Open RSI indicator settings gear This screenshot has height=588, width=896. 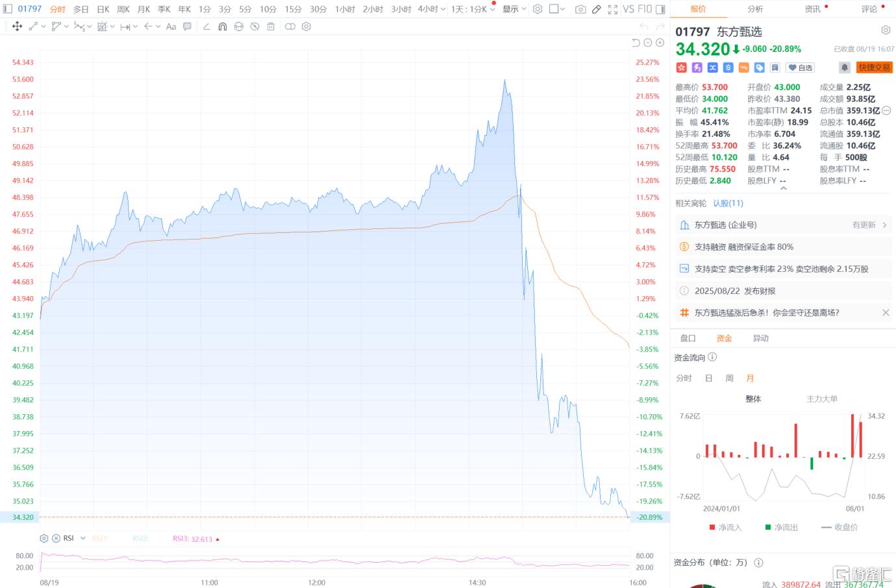(44, 538)
